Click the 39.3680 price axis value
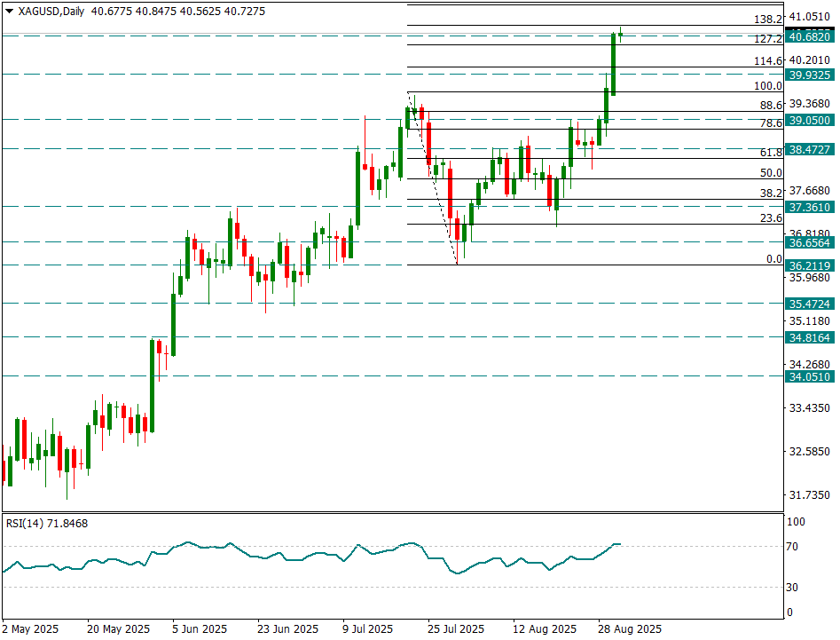The width and height of the screenshot is (840, 640). coord(810,104)
